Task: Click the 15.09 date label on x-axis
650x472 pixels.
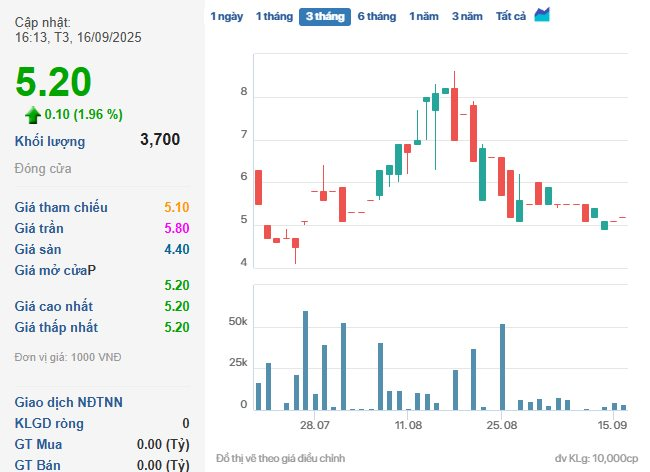Action: tap(612, 425)
